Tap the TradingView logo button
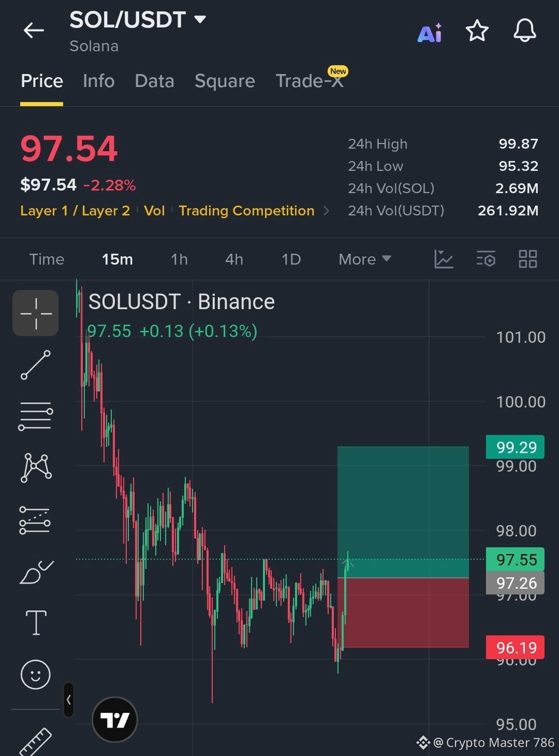This screenshot has height=756, width=559. 114,720
